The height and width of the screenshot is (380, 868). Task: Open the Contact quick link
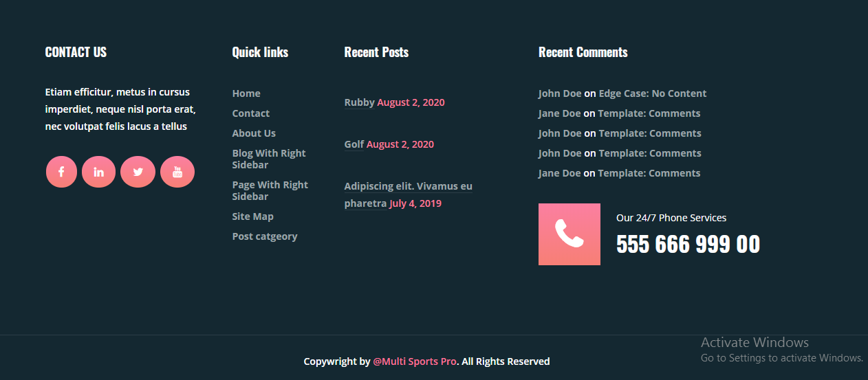(x=251, y=113)
